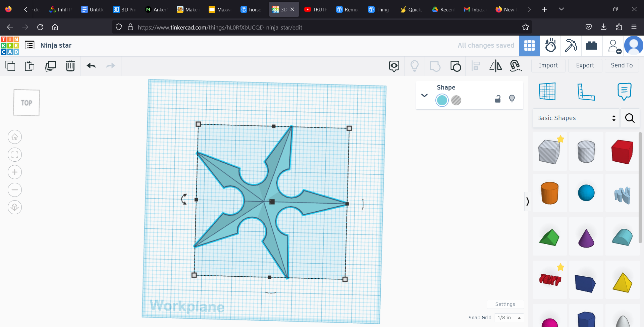Open the Notes tool
Viewport: 644px width, 327px height.
(x=624, y=92)
